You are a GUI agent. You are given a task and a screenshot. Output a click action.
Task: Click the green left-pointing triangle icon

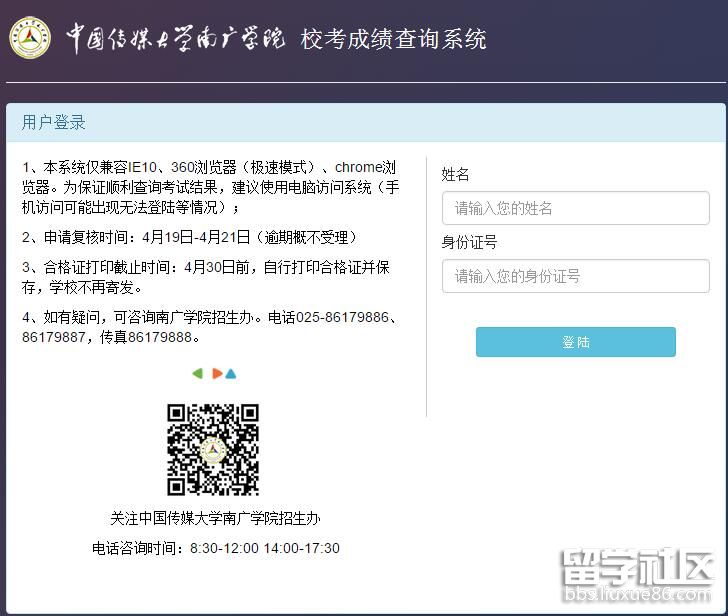(198, 374)
